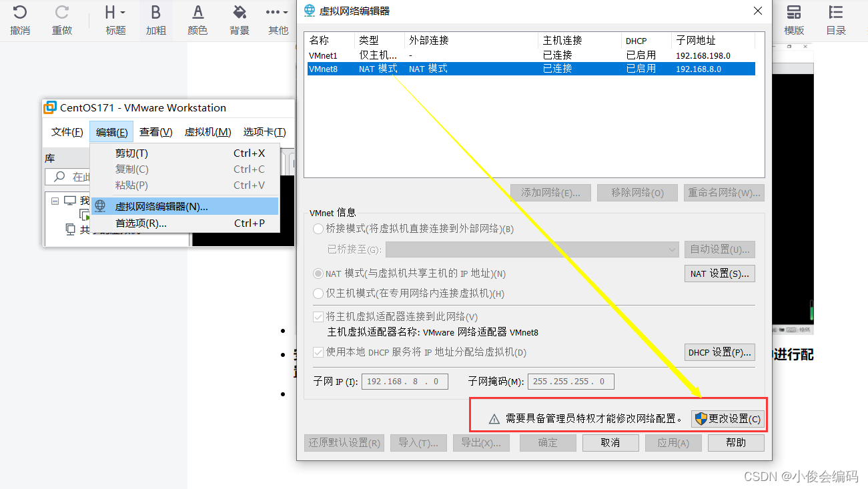Click the 自动设置(U)... button
The width and height of the screenshot is (868, 489).
pyautogui.click(x=719, y=250)
